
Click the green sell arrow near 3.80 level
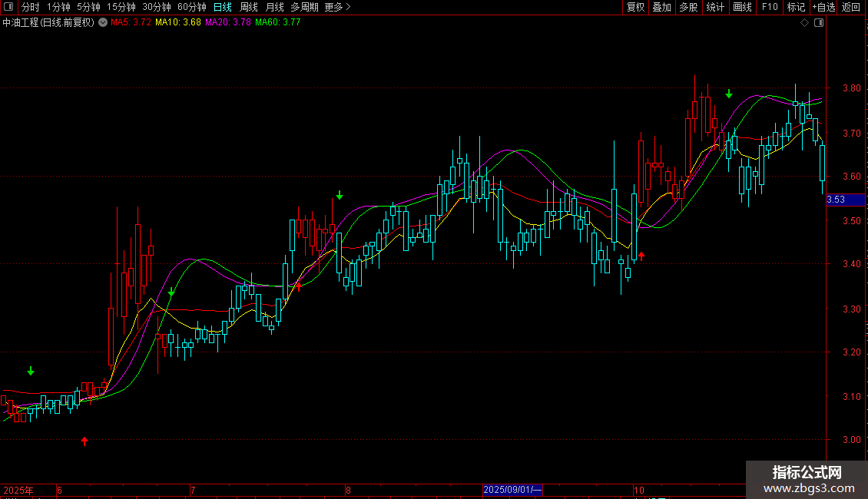pos(729,94)
